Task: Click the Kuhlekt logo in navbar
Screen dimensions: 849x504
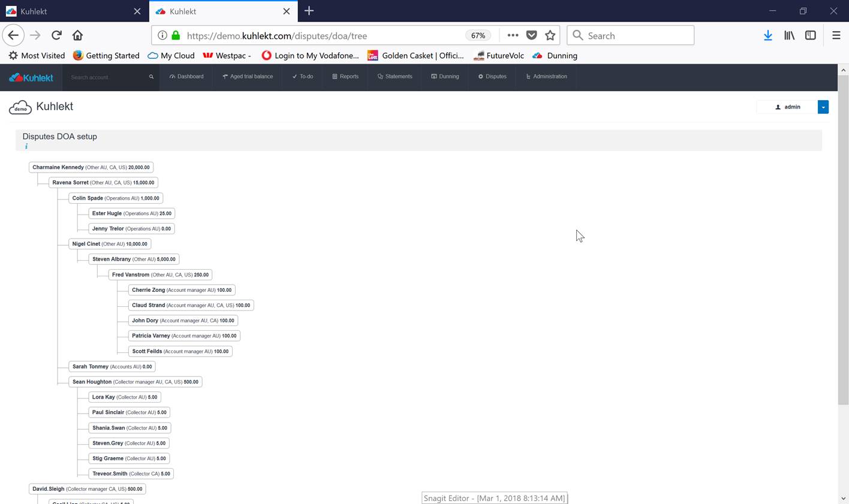Action: [x=31, y=77]
